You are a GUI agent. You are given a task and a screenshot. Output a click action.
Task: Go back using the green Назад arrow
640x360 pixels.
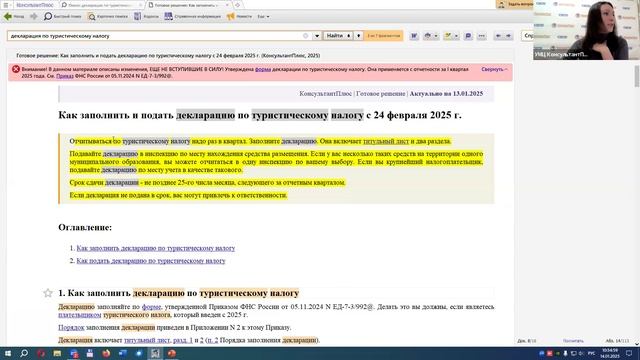click(x=14, y=16)
